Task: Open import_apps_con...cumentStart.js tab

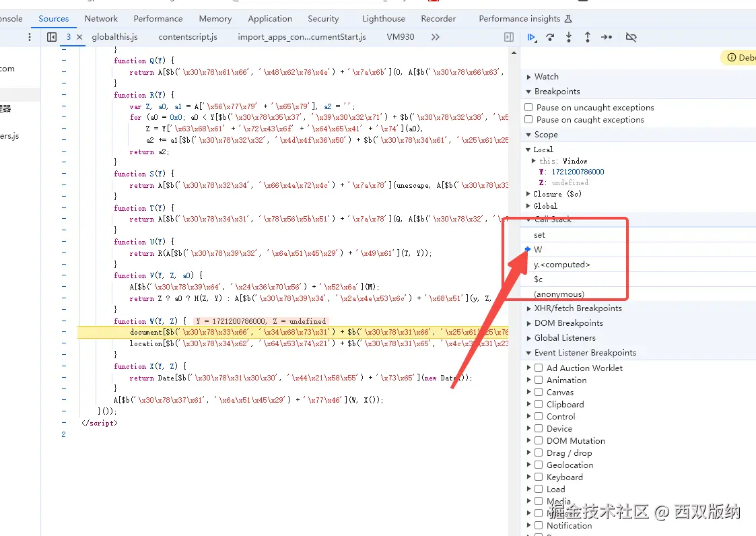Action: [x=302, y=37]
